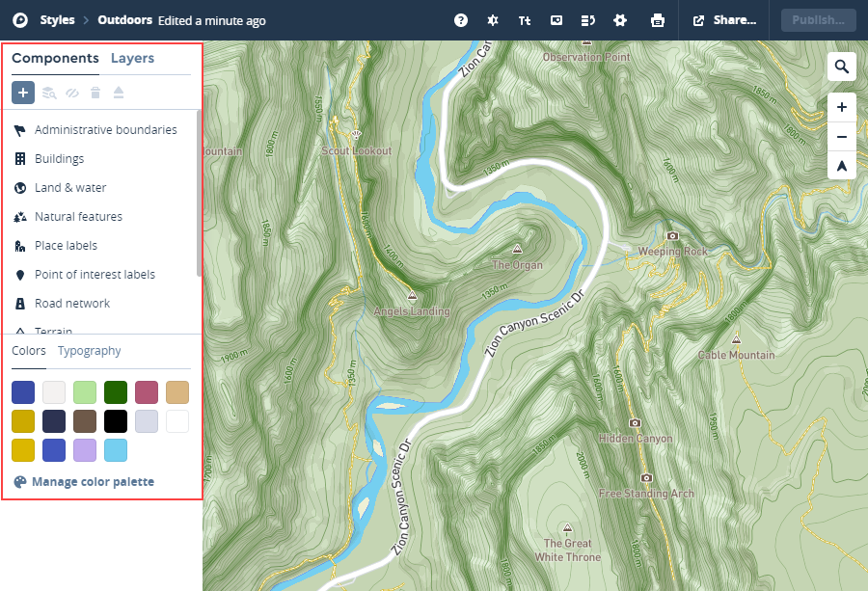The height and width of the screenshot is (591, 868).
Task: Open the light preset sun icon
Action: 493,20
